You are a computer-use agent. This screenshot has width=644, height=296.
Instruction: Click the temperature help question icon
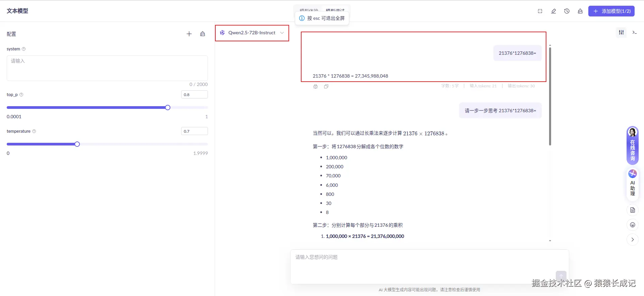pyautogui.click(x=34, y=131)
